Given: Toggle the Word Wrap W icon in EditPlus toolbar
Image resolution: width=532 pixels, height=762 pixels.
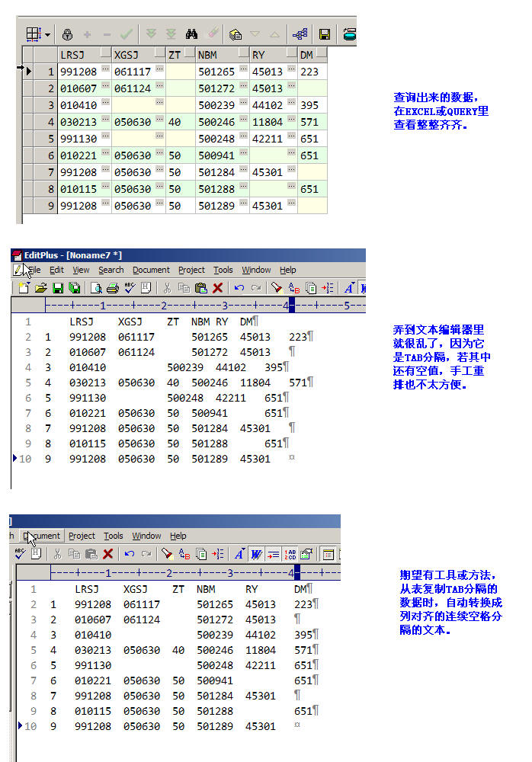Looking at the screenshot, I should point(256,554).
